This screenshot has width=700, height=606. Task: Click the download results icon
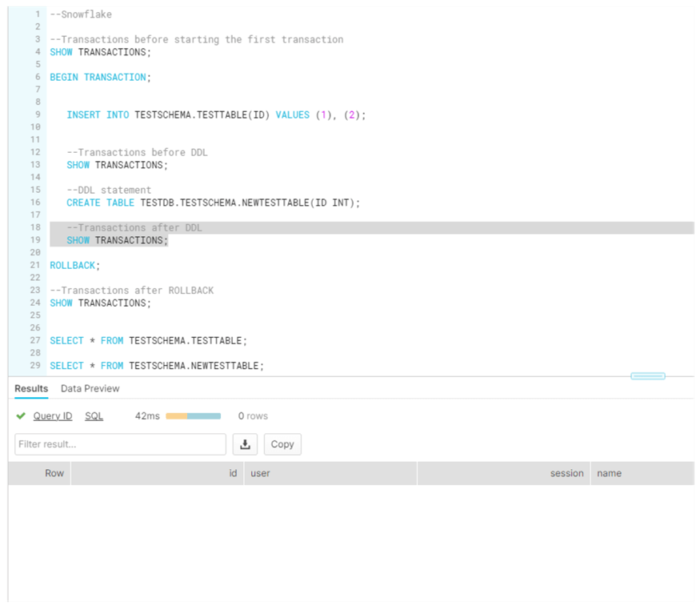click(x=245, y=443)
